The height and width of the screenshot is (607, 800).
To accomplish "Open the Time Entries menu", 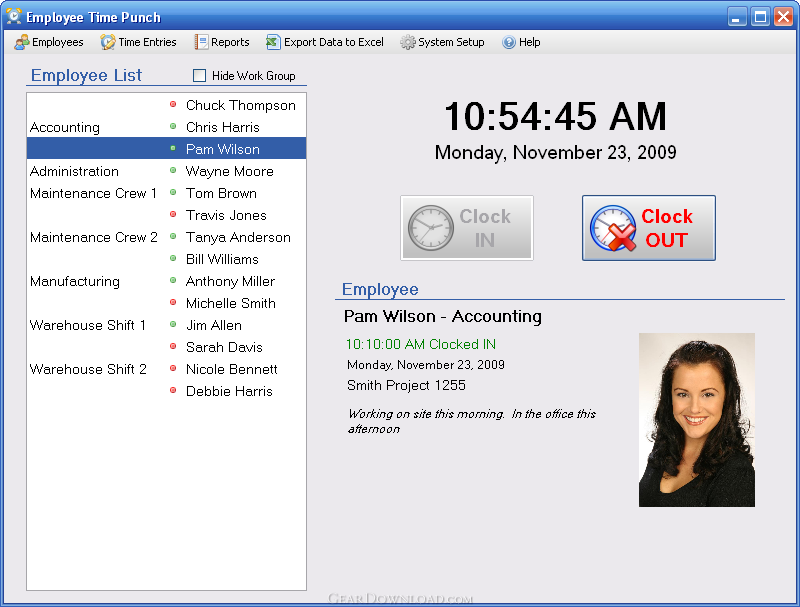I will [x=139, y=42].
